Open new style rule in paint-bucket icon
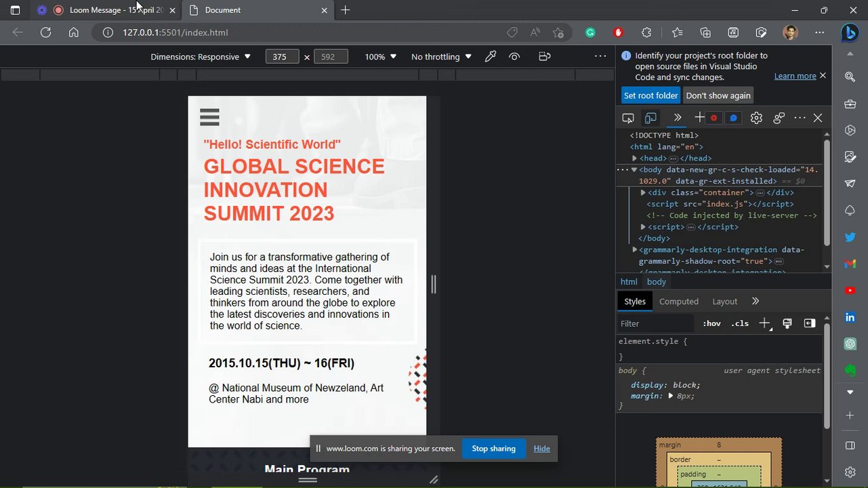 [x=787, y=323]
